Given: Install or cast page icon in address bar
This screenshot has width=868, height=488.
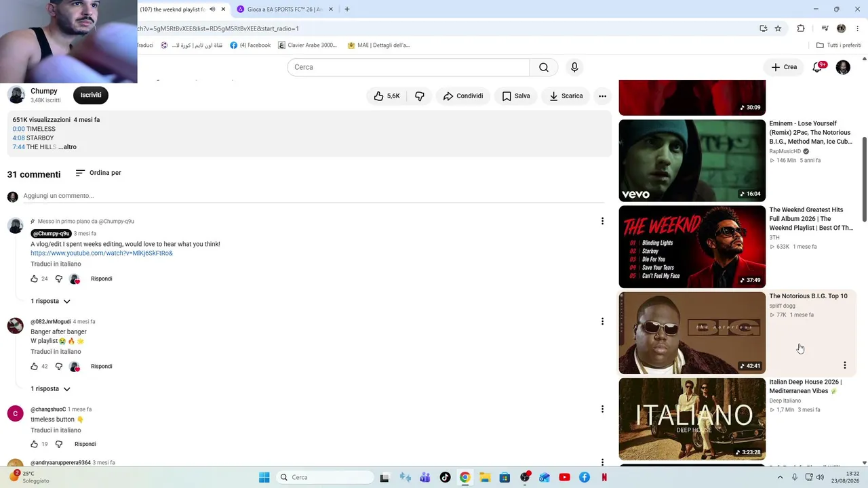Looking at the screenshot, I should [x=764, y=28].
